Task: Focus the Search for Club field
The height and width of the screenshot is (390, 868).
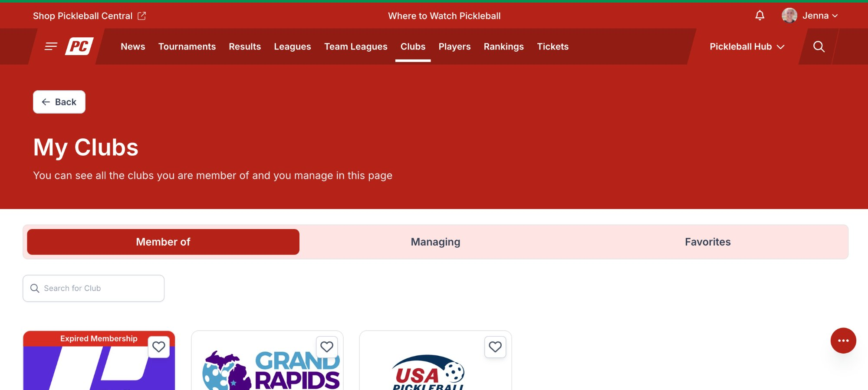Action: click(93, 288)
